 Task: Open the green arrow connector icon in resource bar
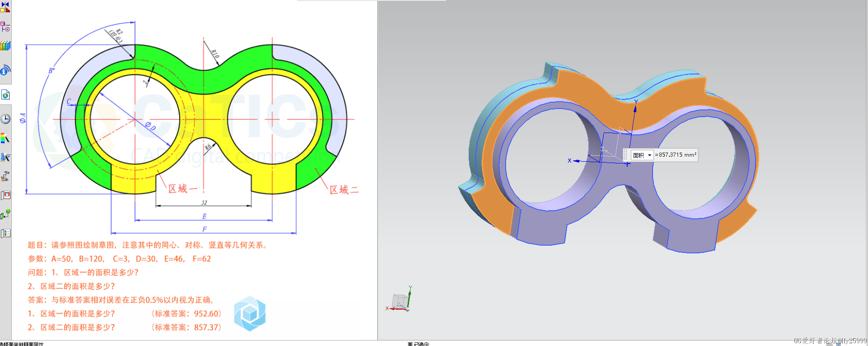pyautogui.click(x=5, y=214)
